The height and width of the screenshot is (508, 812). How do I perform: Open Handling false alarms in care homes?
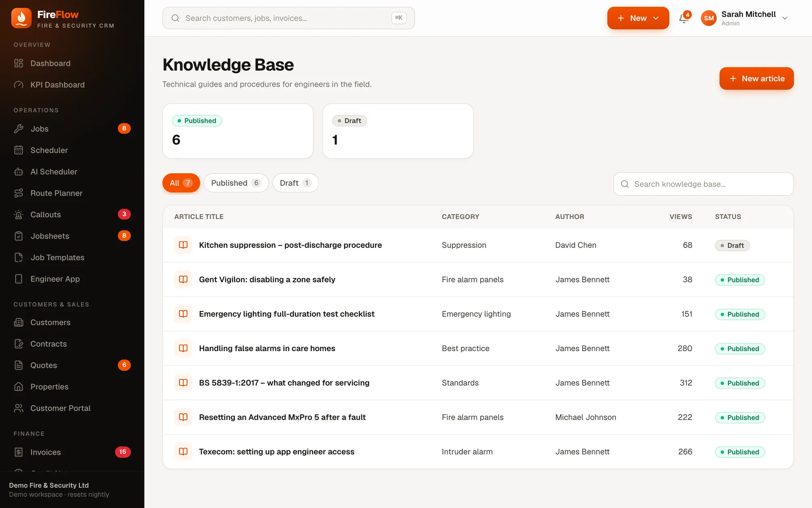(x=267, y=348)
